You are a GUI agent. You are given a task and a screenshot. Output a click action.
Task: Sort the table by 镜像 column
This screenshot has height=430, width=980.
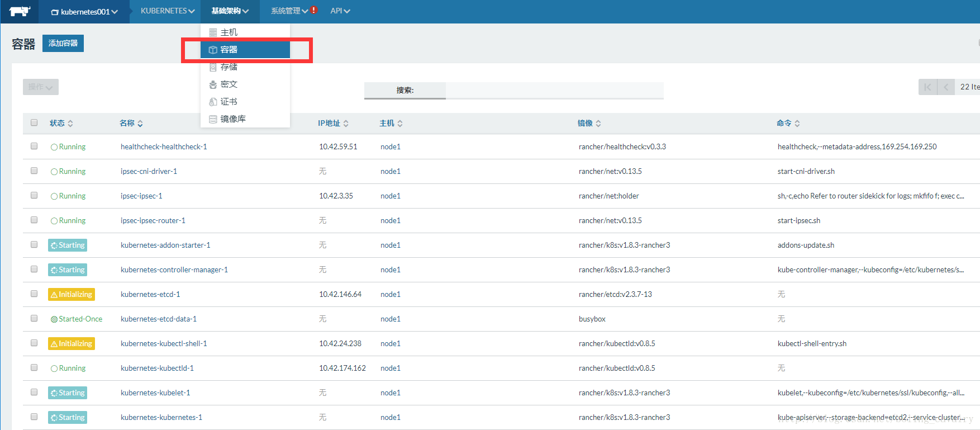pos(589,123)
